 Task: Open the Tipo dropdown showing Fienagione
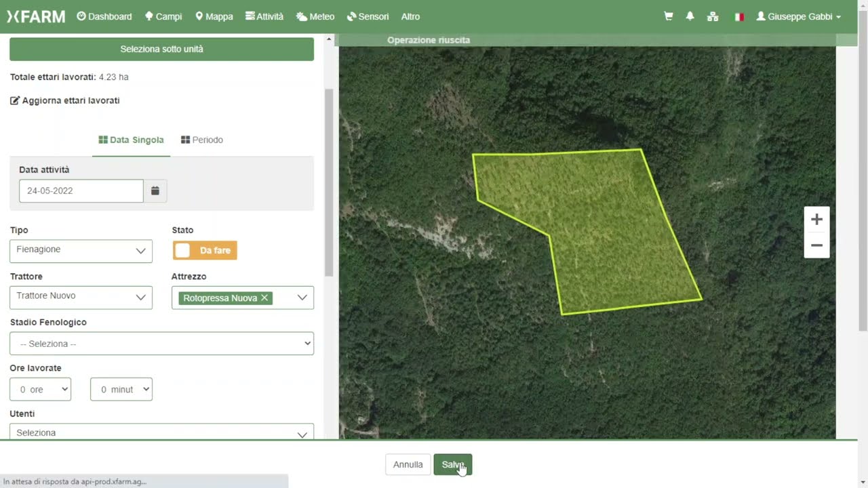[81, 251]
